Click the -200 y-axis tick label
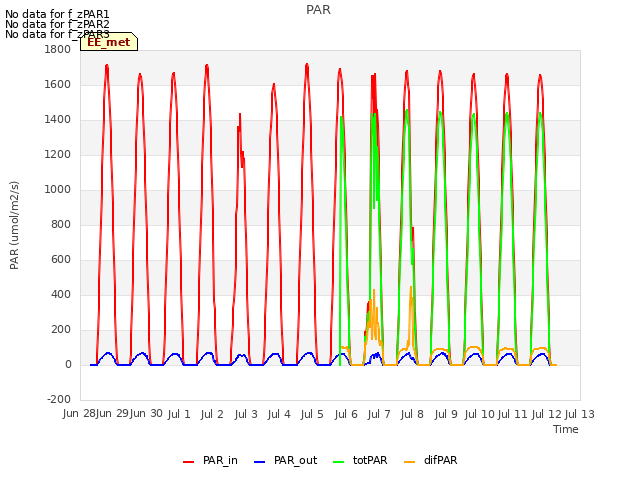 59,399
